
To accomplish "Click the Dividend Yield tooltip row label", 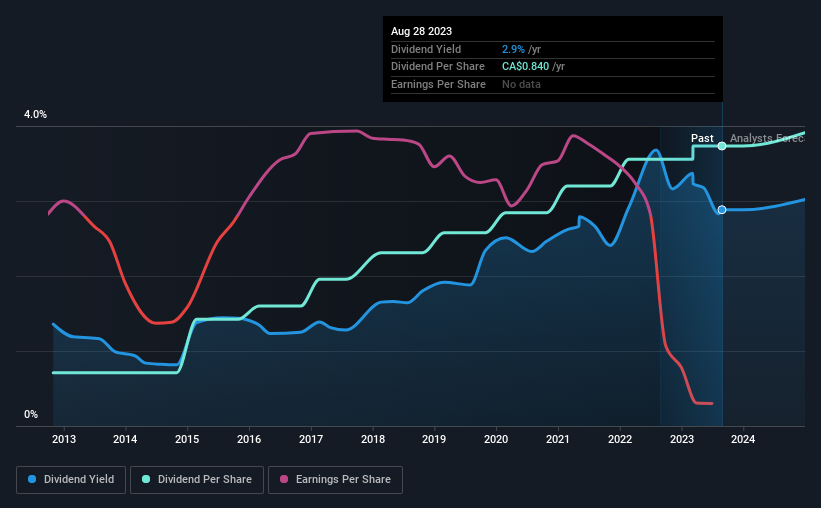I will coord(426,49).
